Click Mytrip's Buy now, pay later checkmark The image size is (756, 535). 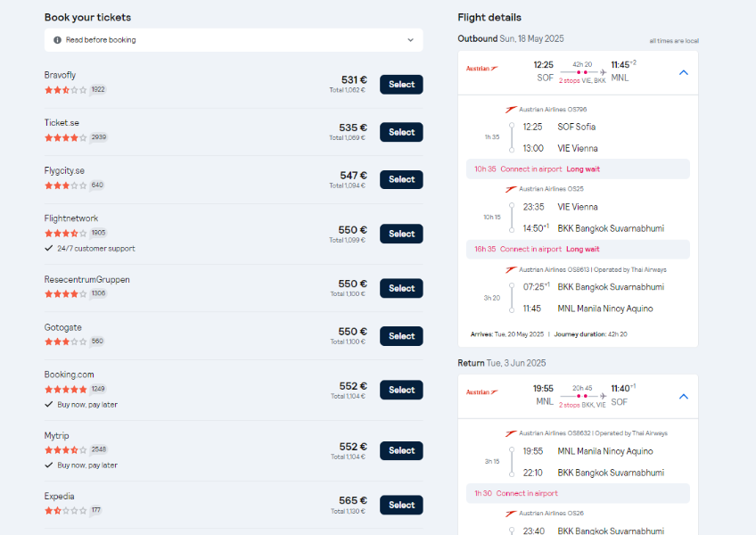coord(48,465)
